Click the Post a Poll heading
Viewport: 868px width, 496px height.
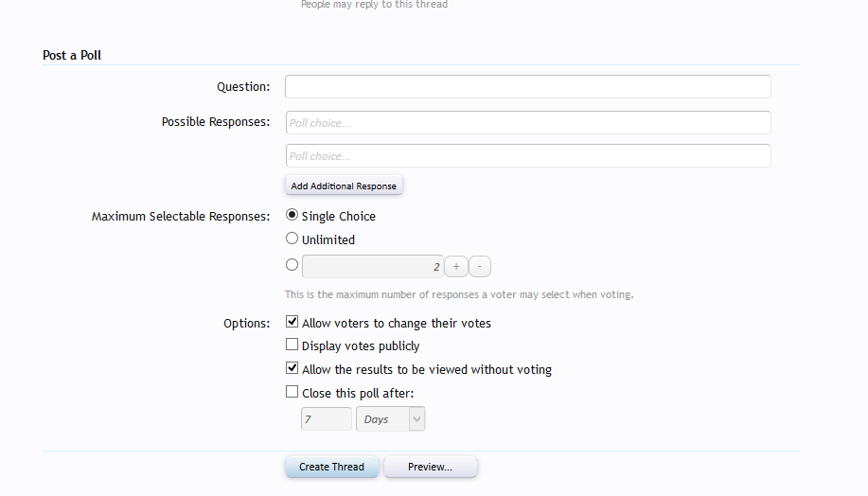coord(72,56)
